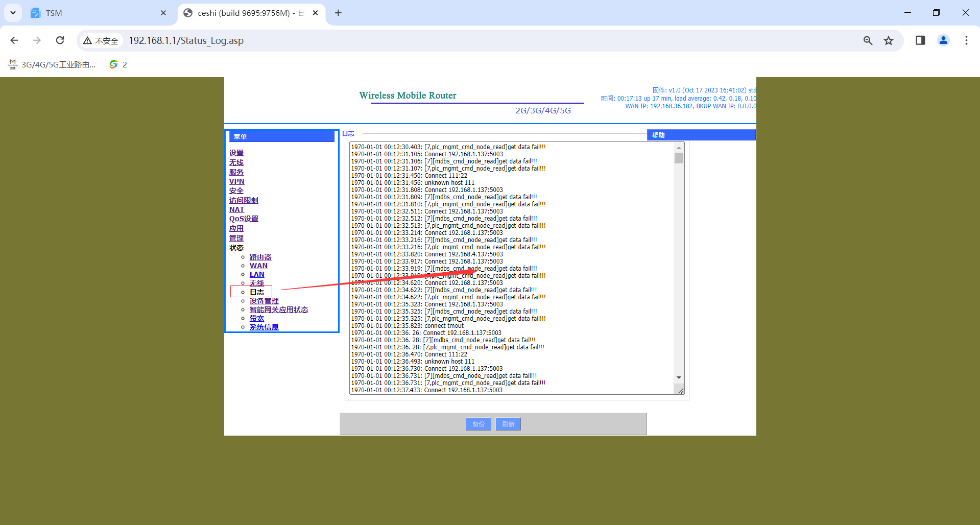The image size is (980, 525).
Task: Open the 3G/4G/5G工业路由 bookmark
Action: tap(52, 64)
